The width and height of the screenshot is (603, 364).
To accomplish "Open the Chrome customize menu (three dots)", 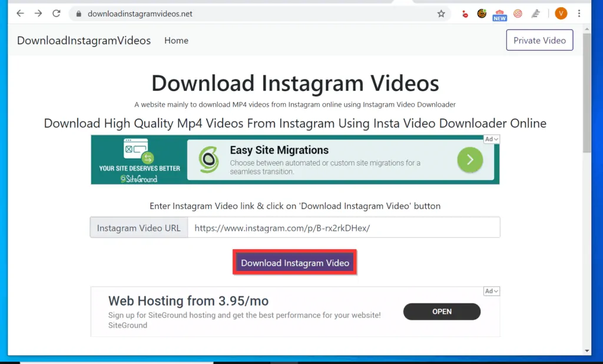I will click(580, 13).
